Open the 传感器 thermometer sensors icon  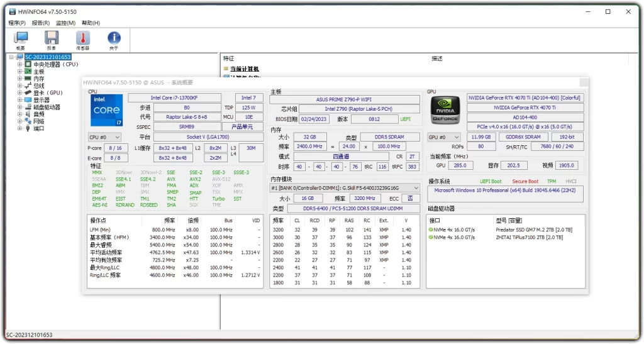point(82,38)
